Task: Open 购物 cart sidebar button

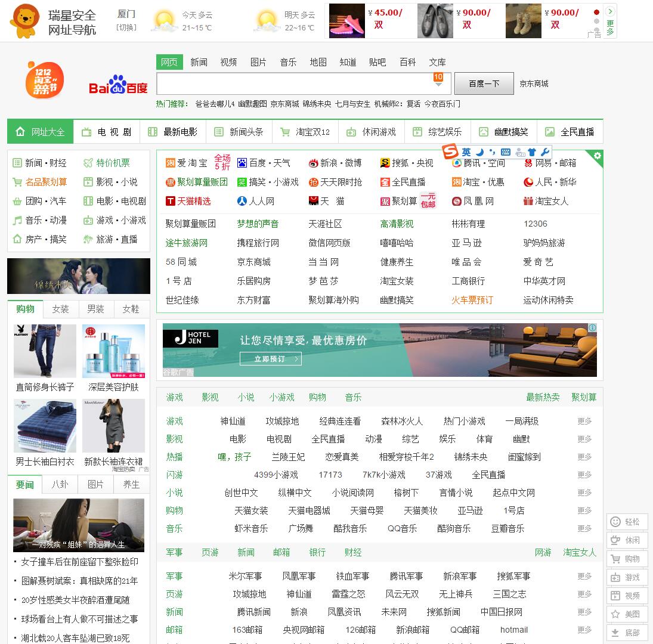Action: pos(627,559)
